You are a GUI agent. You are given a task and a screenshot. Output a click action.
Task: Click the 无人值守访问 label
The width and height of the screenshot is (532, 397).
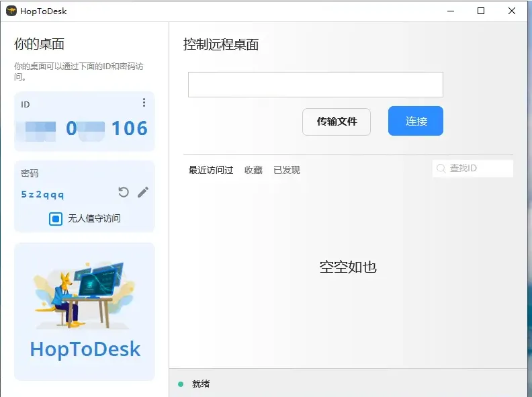(94, 218)
